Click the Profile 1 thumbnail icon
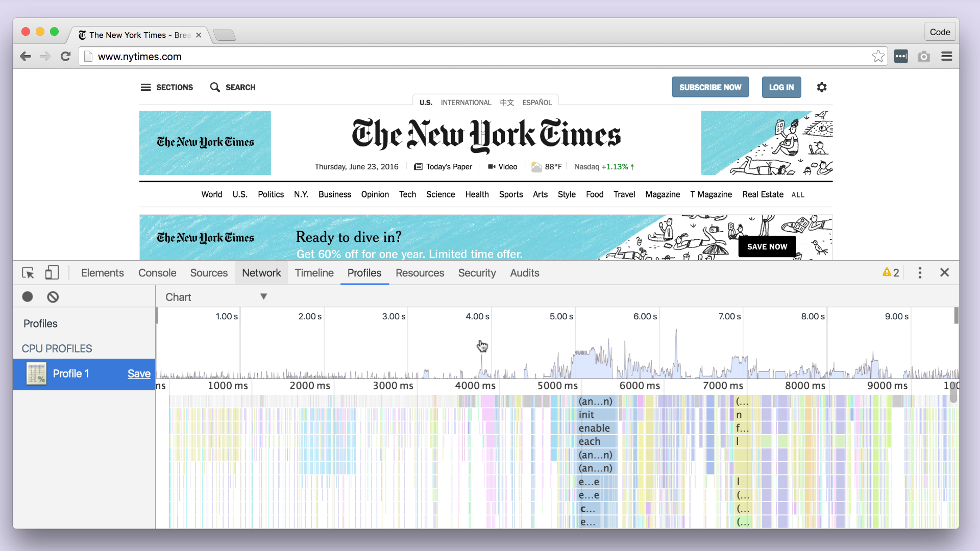The image size is (980, 551). (x=36, y=373)
